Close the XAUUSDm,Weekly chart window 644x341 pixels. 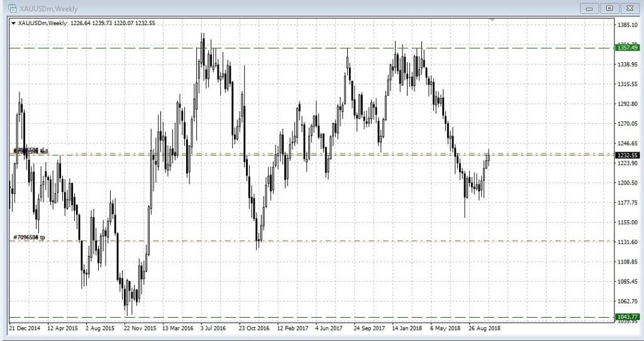click(x=628, y=8)
